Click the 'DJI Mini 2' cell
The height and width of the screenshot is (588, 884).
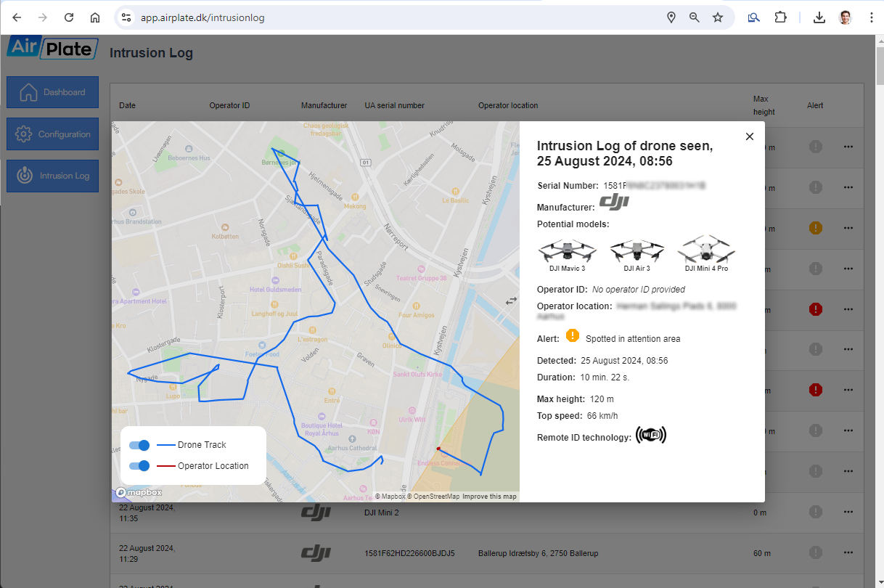(x=382, y=513)
